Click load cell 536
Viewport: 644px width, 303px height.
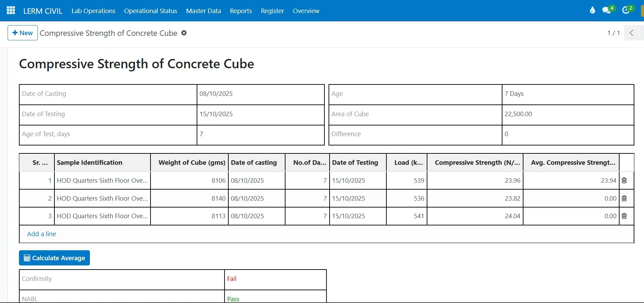[407, 198]
